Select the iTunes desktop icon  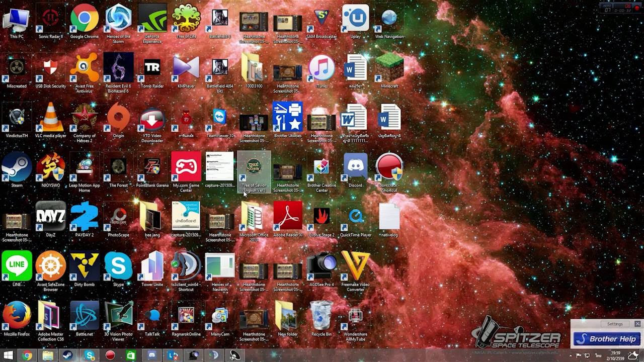[x=321, y=68]
